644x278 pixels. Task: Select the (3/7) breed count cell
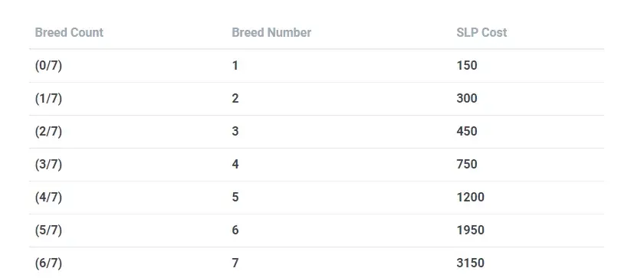click(48, 165)
